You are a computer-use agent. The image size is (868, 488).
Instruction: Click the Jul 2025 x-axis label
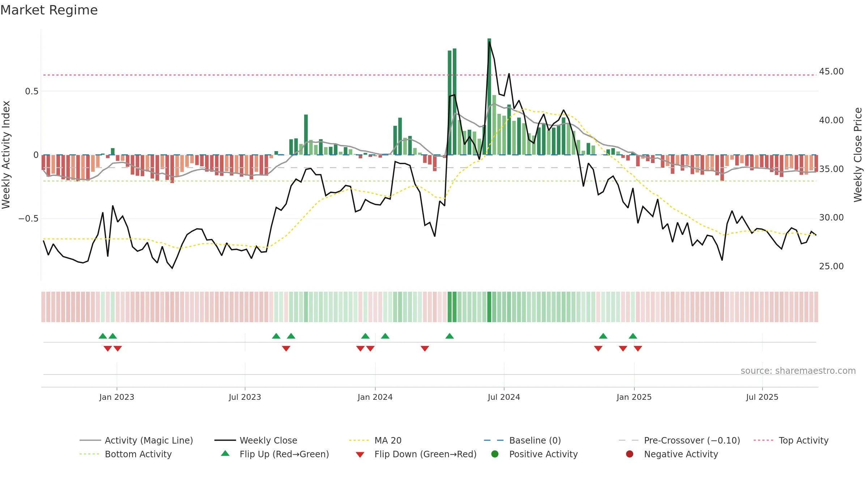pos(762,397)
